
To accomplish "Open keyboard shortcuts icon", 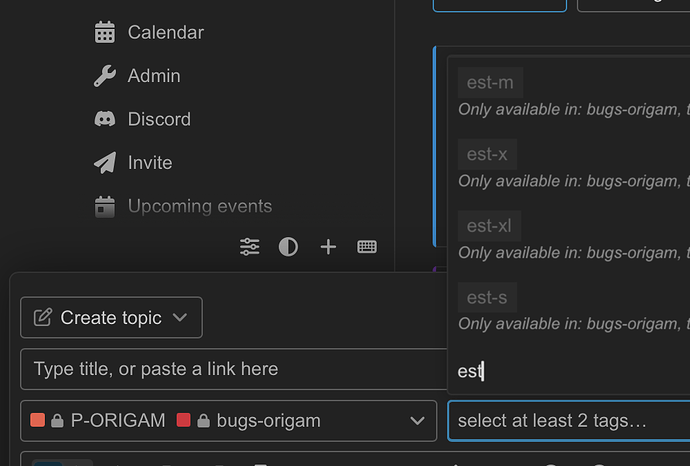I will click(367, 247).
